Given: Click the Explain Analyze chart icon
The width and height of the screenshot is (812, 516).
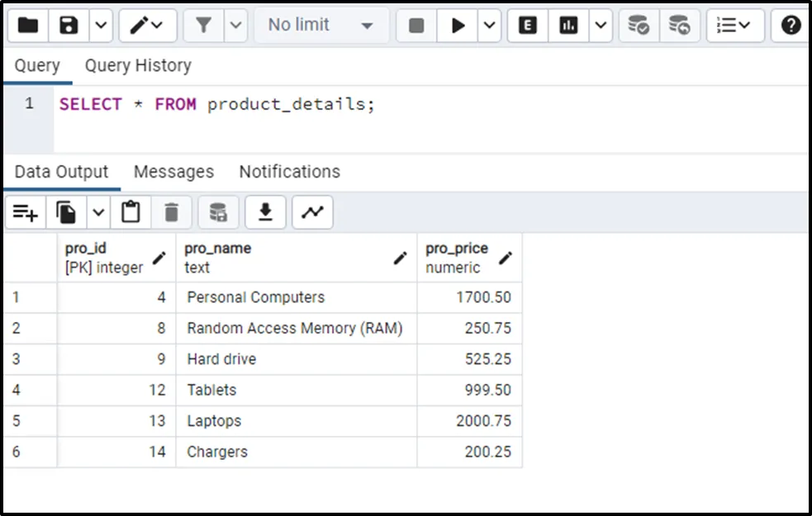Looking at the screenshot, I should point(568,26).
